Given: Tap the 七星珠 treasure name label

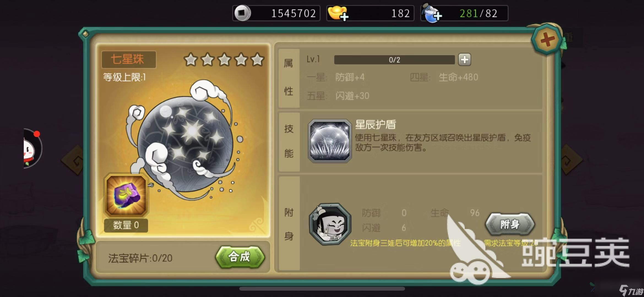Looking at the screenshot, I should coord(128,59).
